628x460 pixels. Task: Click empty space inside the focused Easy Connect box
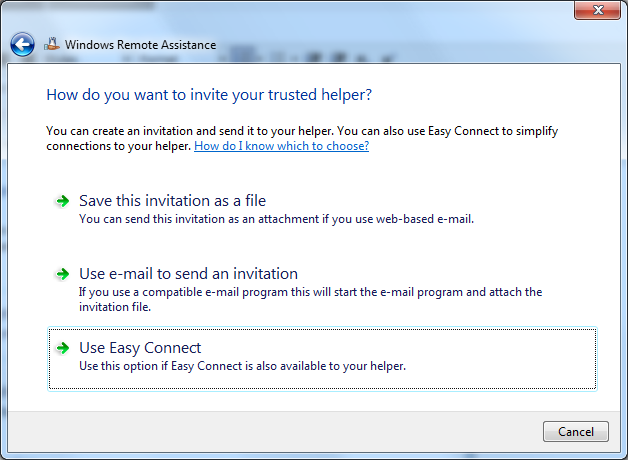[501, 358]
